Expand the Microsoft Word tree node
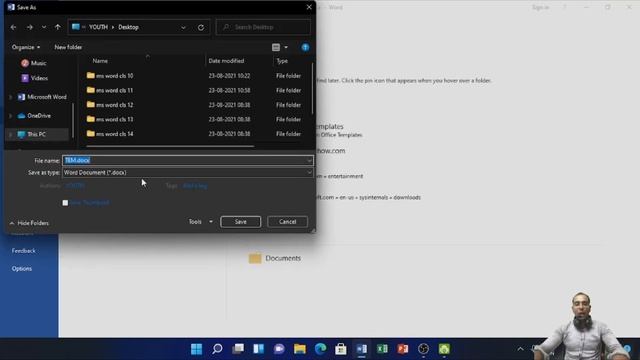Image resolution: width=640 pixels, height=360 pixels. [11, 97]
